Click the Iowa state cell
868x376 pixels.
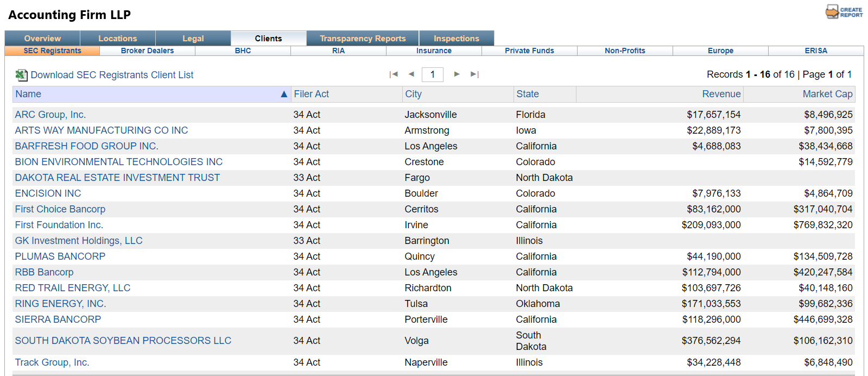pyautogui.click(x=526, y=130)
